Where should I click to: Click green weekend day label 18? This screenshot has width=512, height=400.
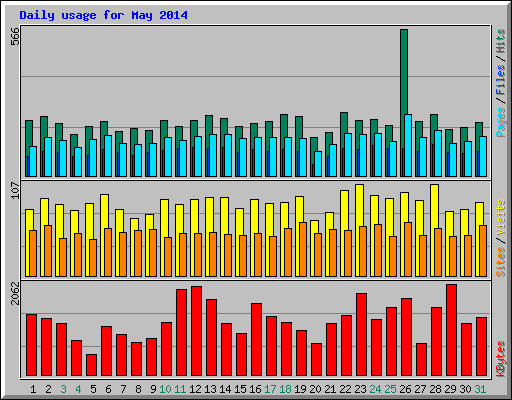point(285,389)
